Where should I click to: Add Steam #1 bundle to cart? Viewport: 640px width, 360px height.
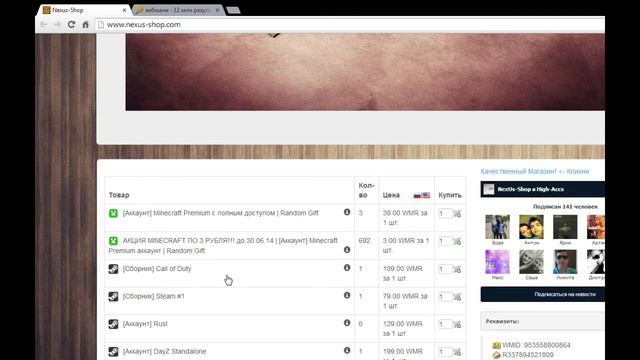coord(457,297)
